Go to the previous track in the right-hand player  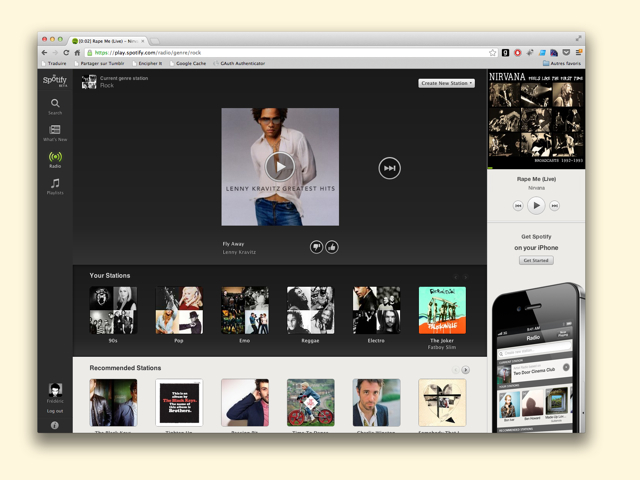(518, 206)
